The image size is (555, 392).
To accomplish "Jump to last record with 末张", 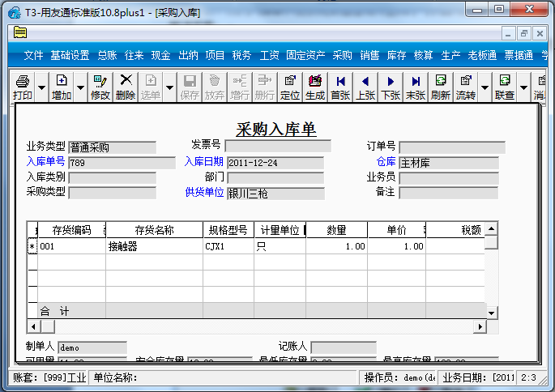I will pos(416,87).
